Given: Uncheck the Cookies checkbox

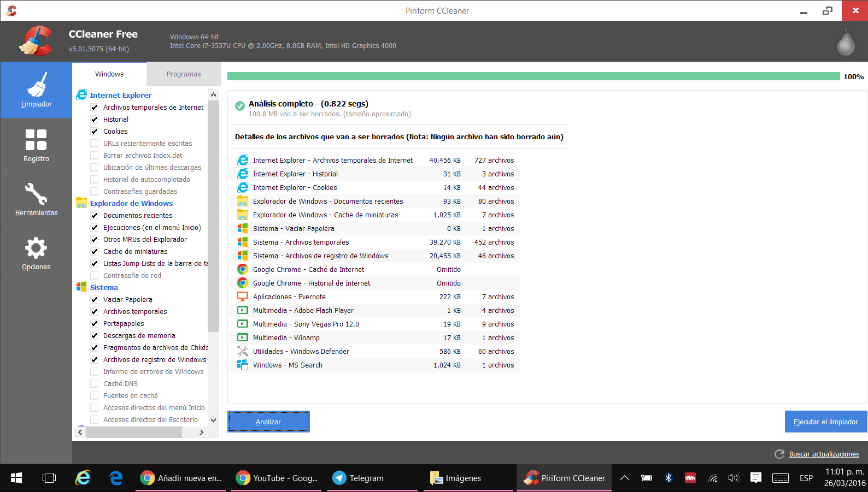Looking at the screenshot, I should point(95,131).
